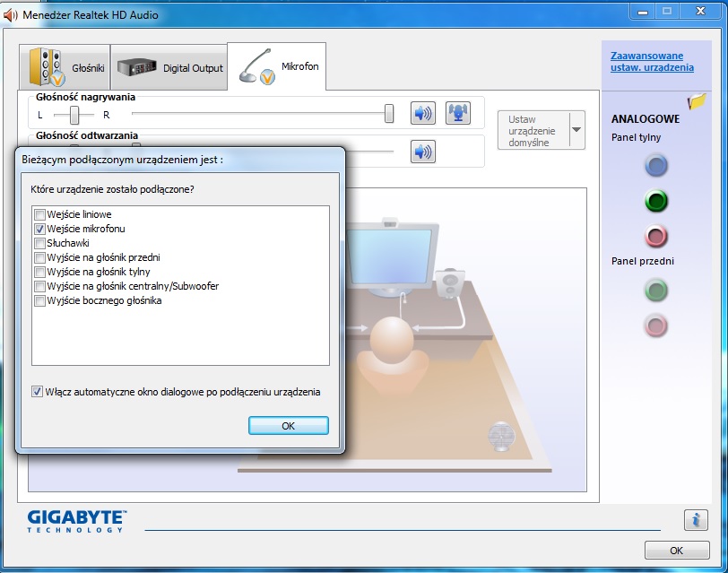The width and height of the screenshot is (728, 573).
Task: Click speaker in room illustration
Action: tap(450, 282)
